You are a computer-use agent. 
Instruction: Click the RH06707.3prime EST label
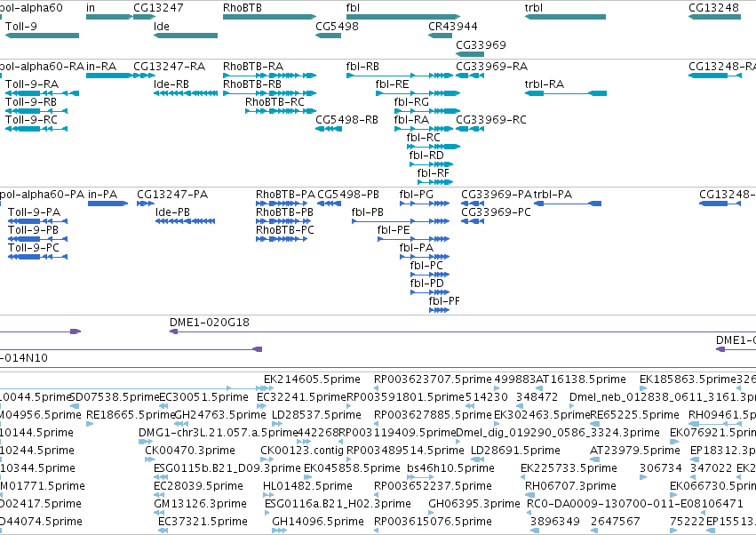point(571,486)
